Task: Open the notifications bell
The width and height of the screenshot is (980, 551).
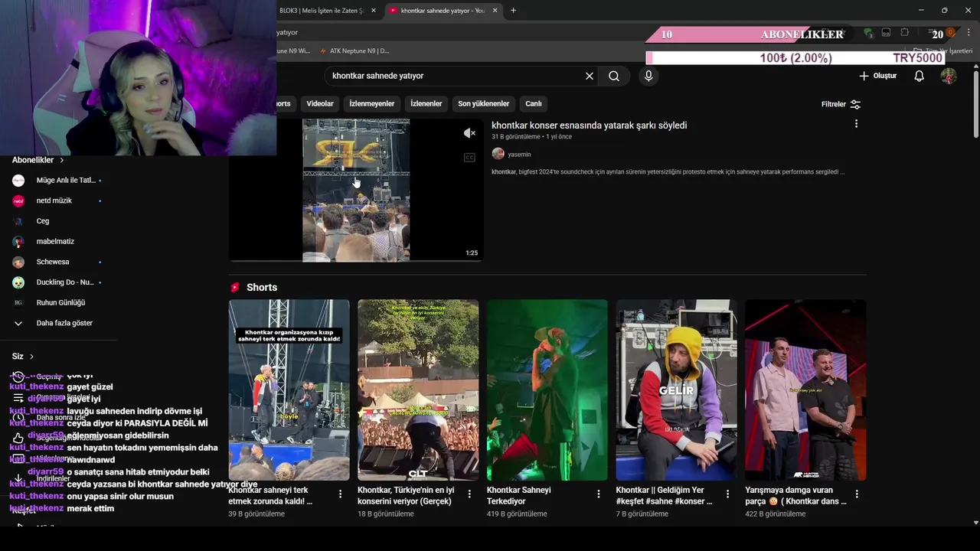Action: 920,76
